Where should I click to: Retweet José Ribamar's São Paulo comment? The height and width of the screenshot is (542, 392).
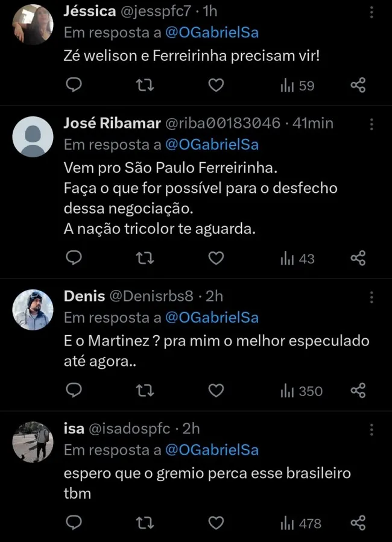coord(145,258)
